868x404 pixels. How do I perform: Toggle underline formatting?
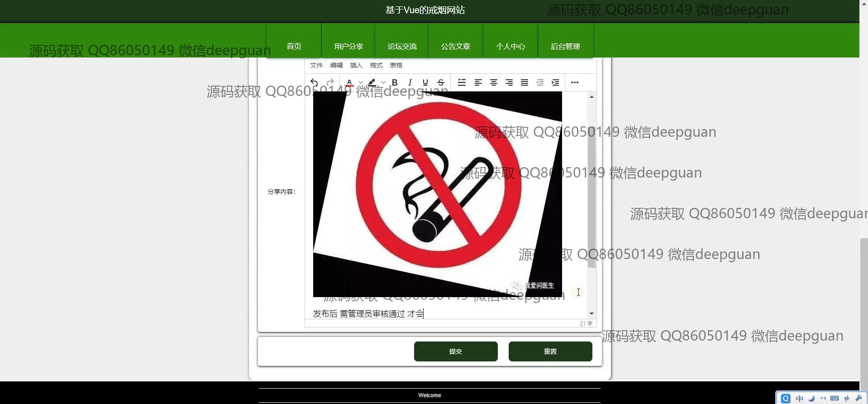(425, 82)
